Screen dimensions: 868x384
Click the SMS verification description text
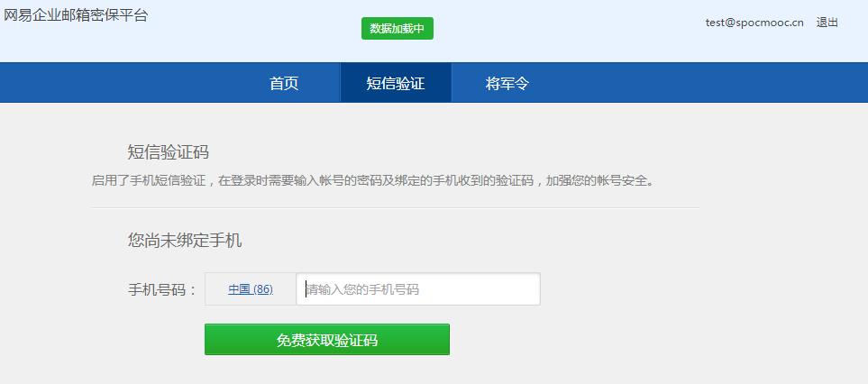click(x=372, y=180)
